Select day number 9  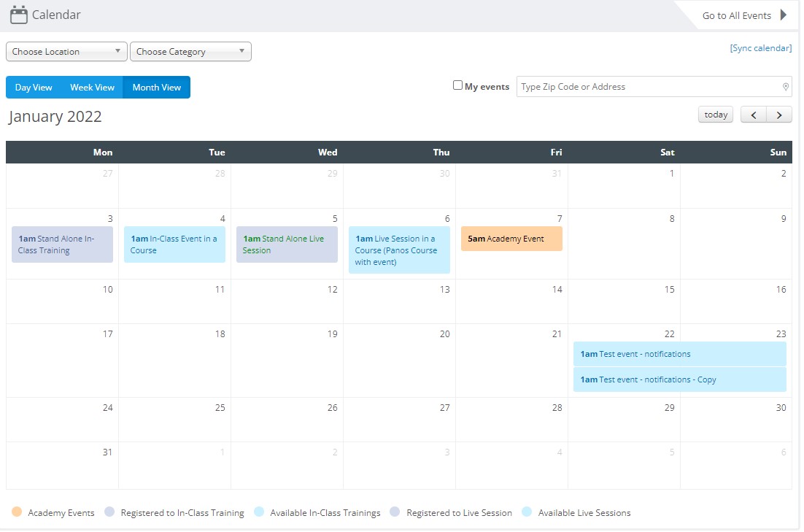pos(784,218)
